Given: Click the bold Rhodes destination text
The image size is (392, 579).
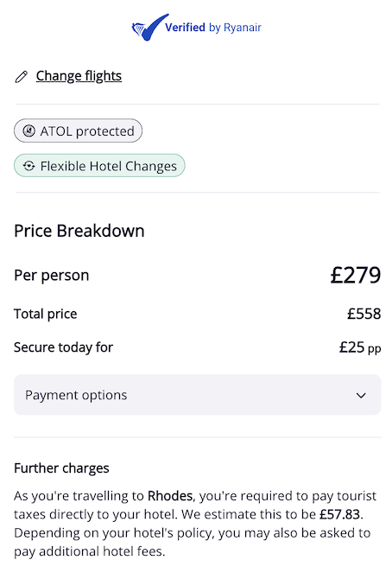Looking at the screenshot, I should coord(170,495).
